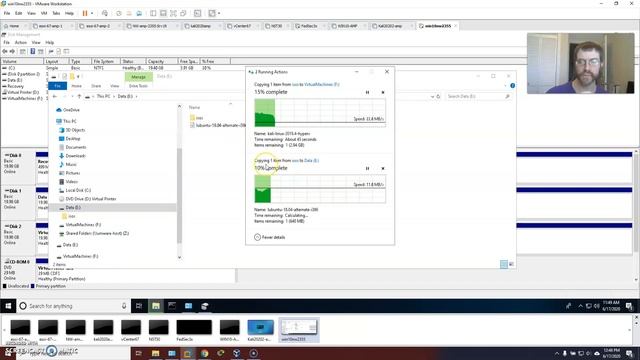Viewport: 640px width, 360px height.
Task: Open the VMware Edit menu
Action: pos(19,13)
